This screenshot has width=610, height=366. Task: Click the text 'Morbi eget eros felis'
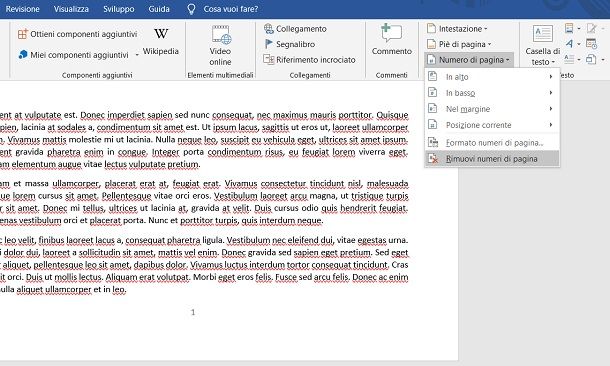click(233, 277)
